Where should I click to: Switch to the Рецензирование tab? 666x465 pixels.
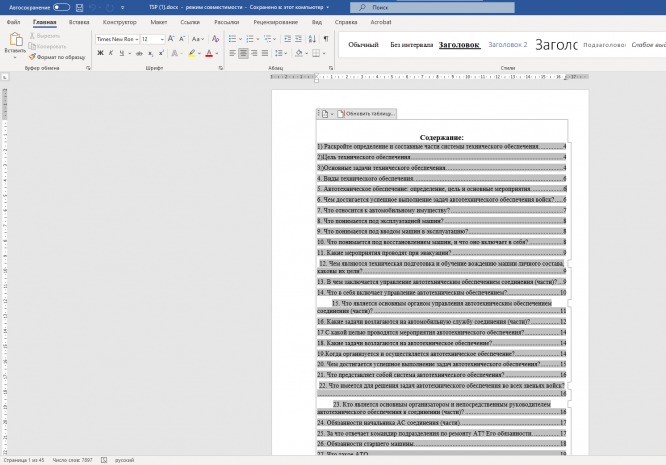click(x=275, y=22)
